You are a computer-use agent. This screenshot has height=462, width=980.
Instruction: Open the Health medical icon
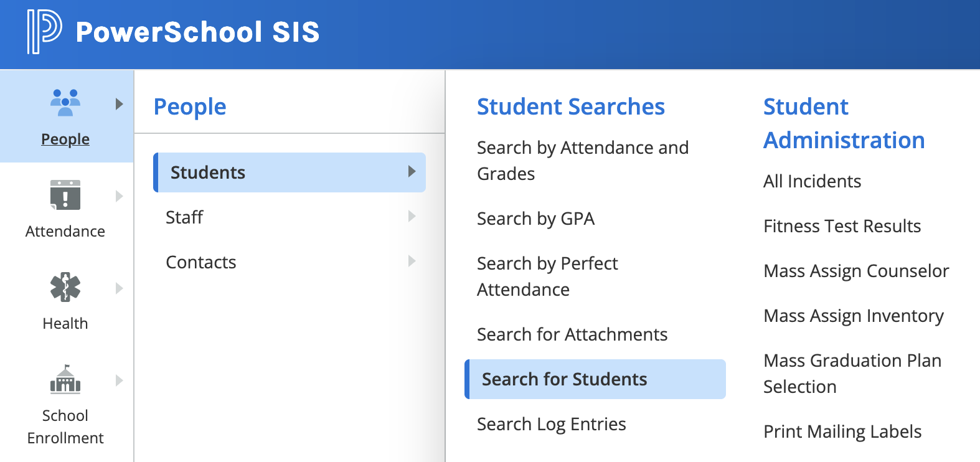coord(65,287)
